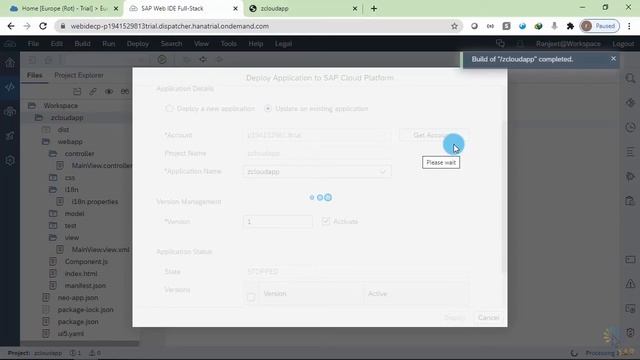Viewport: 640px width, 360px height.
Task: Expand the model folder
Action: tap(53, 213)
